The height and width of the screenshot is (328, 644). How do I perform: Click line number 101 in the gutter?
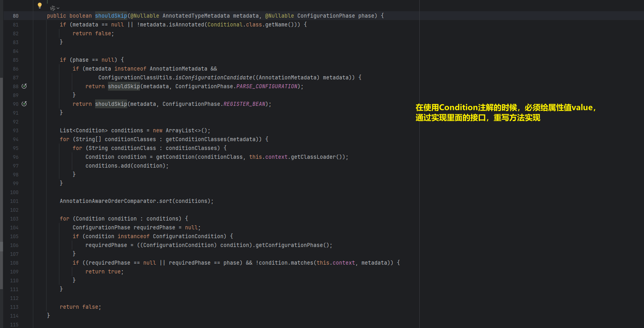coord(14,201)
